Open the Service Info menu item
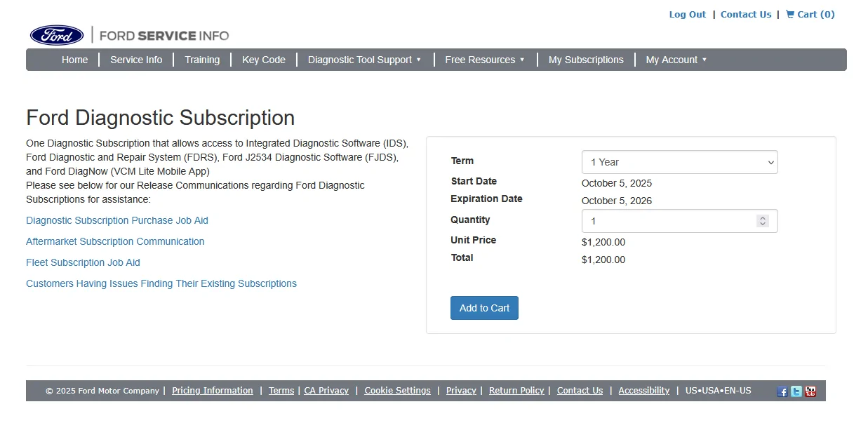Image resolution: width=868 pixels, height=423 pixels. (136, 60)
